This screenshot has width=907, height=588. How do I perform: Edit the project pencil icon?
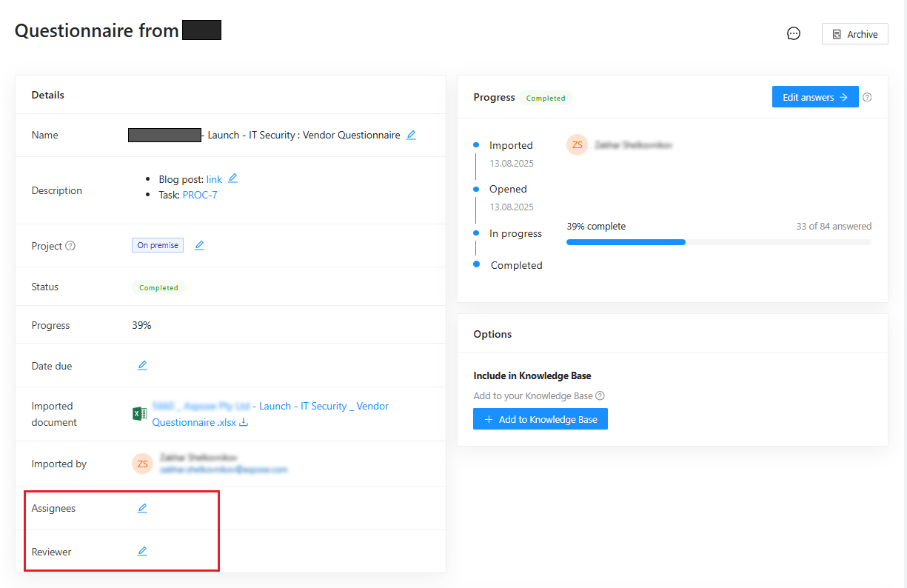[x=199, y=245]
